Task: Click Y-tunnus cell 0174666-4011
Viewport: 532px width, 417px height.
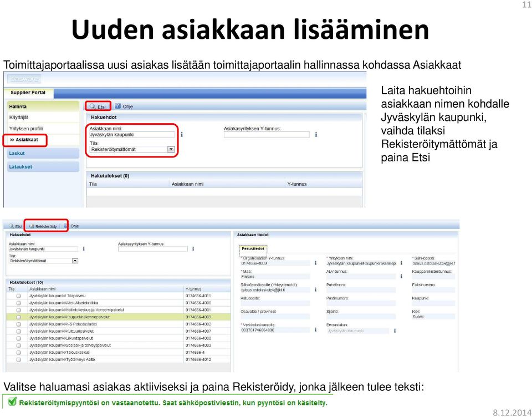Action: click(198, 296)
